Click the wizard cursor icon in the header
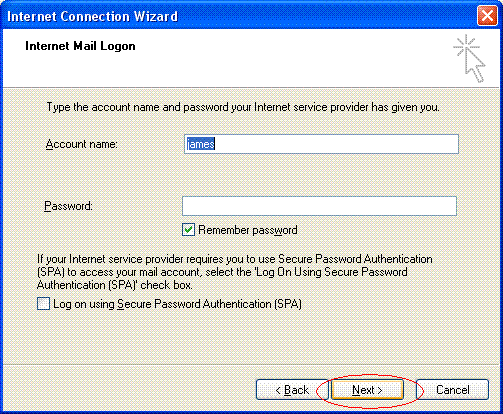The height and width of the screenshot is (414, 503). click(470, 59)
